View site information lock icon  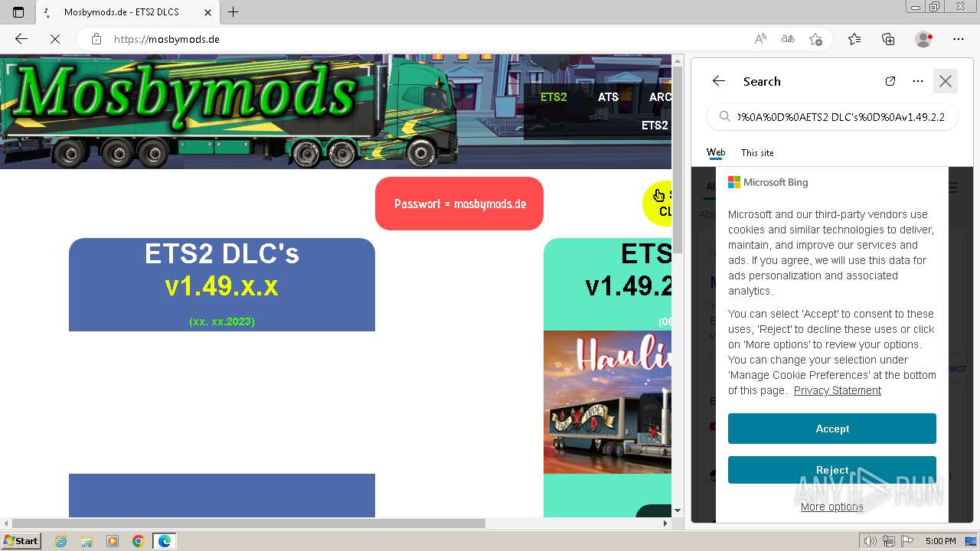tap(96, 39)
